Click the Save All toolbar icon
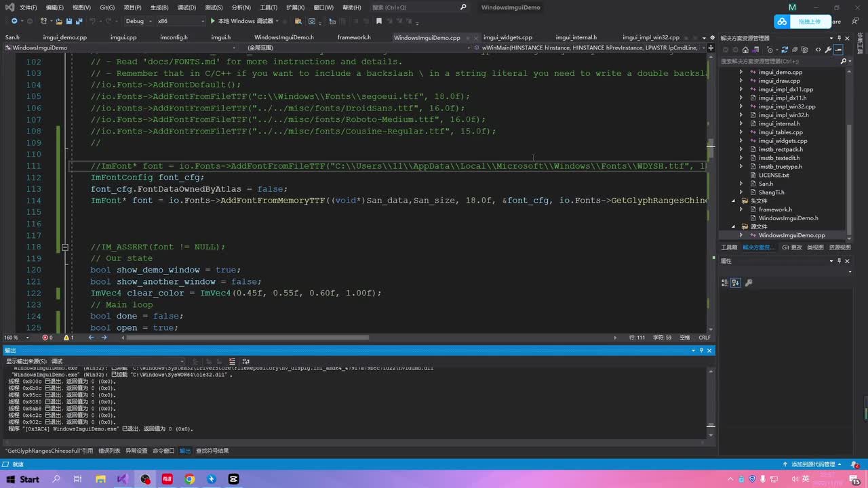This screenshot has width=868, height=488. pyautogui.click(x=79, y=21)
